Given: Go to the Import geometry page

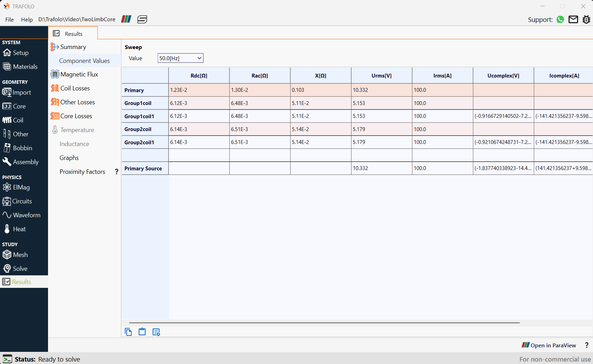Looking at the screenshot, I should point(17,92).
